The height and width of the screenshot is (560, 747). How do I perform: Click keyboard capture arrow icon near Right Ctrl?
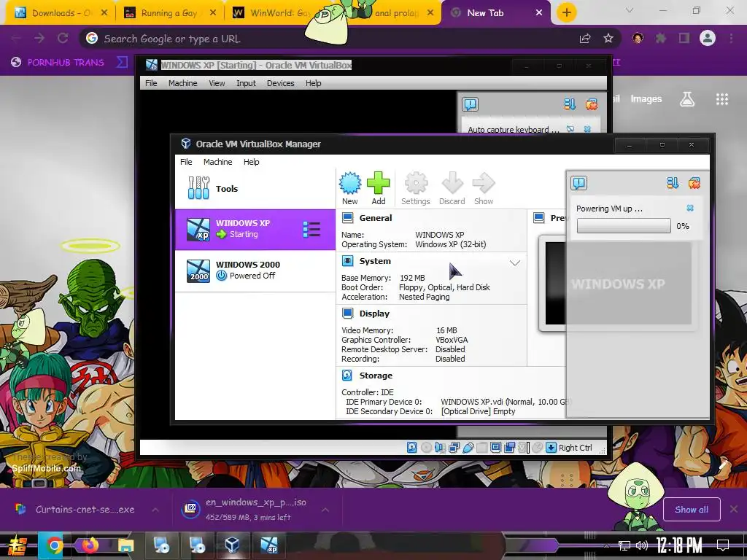click(x=551, y=448)
